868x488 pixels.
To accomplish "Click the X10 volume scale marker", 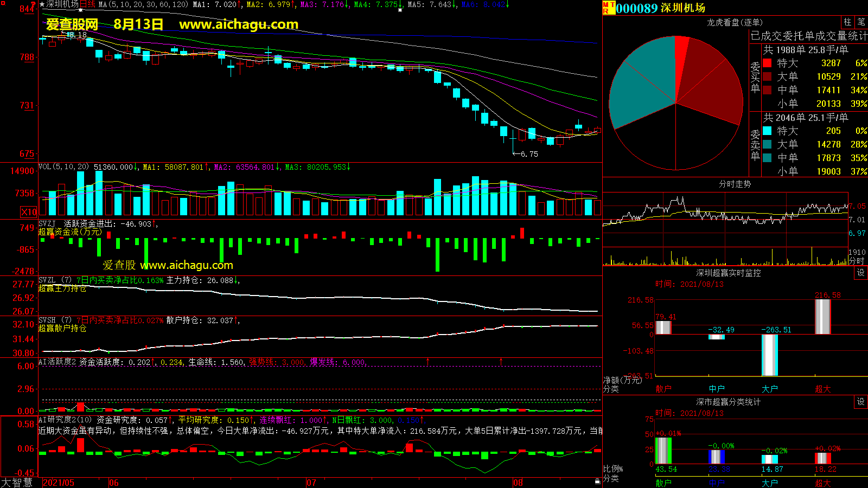I will (29, 212).
